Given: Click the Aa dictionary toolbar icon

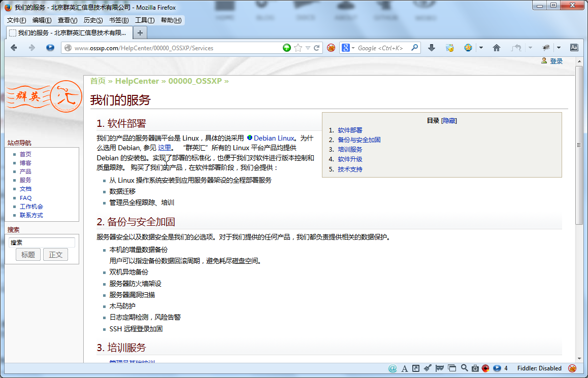Looking at the screenshot, I should pos(574,48).
